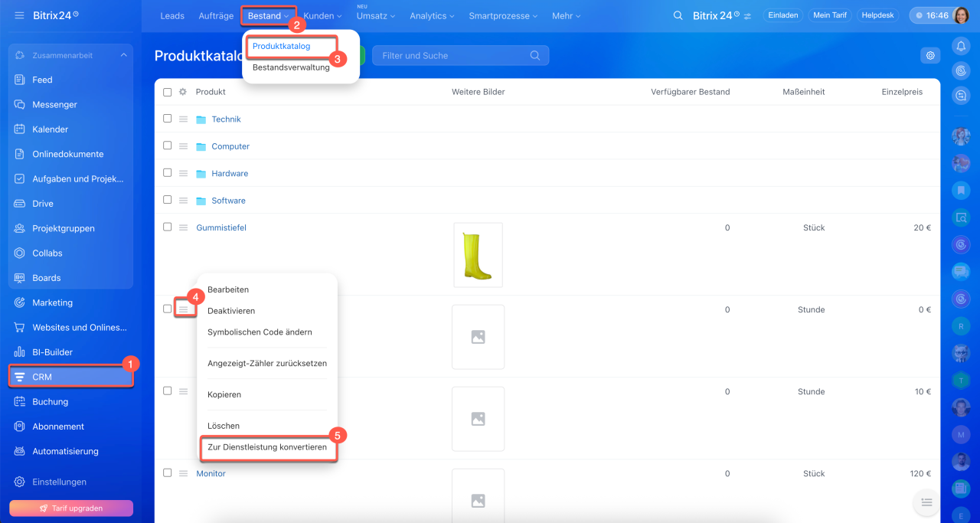The image size is (980, 523).
Task: Tick the select-all checkbox in table header
Action: 168,92
